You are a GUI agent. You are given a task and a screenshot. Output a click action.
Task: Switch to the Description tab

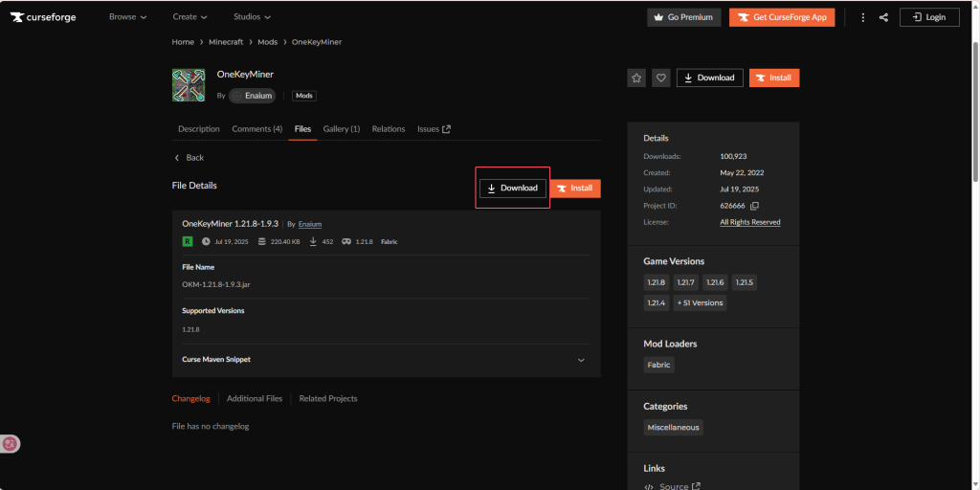pos(199,129)
